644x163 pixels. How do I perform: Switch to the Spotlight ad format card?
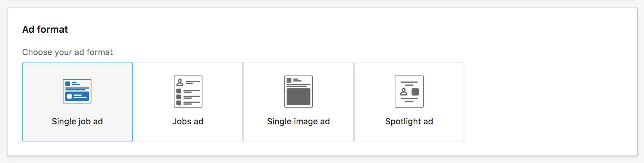[x=409, y=102]
